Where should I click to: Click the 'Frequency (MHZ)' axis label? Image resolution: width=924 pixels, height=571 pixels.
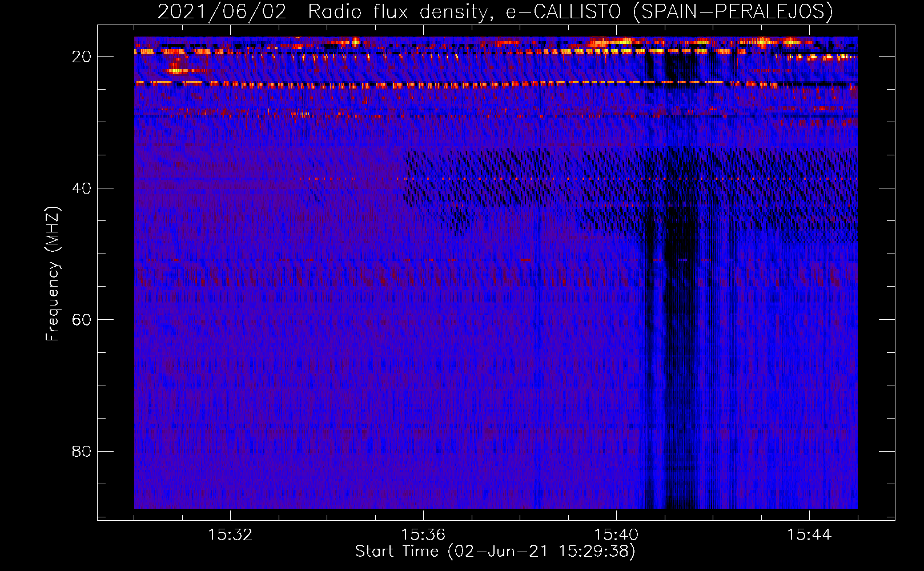[53, 274]
